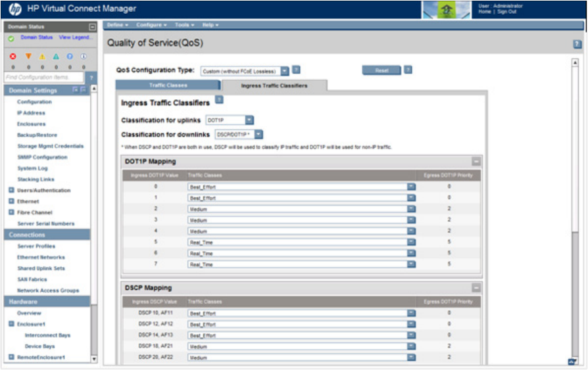Expand all Domain Settings tree items icon
Image resolution: width=588 pixels, height=370 pixels.
point(76,89)
